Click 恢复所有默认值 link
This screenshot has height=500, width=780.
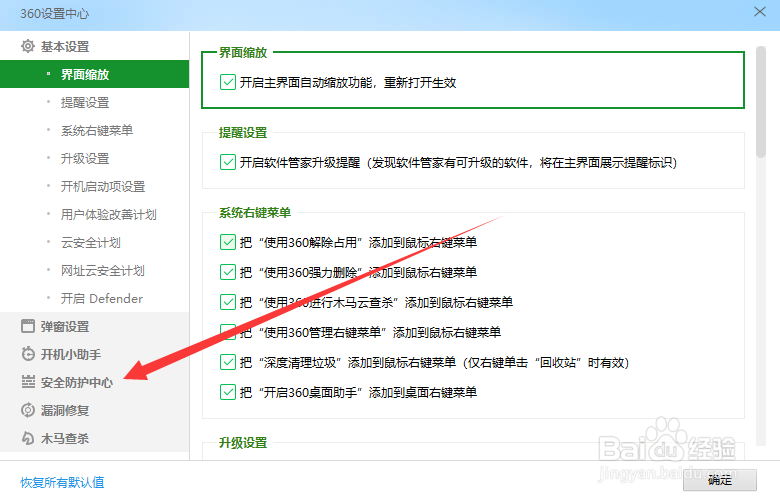(62, 482)
